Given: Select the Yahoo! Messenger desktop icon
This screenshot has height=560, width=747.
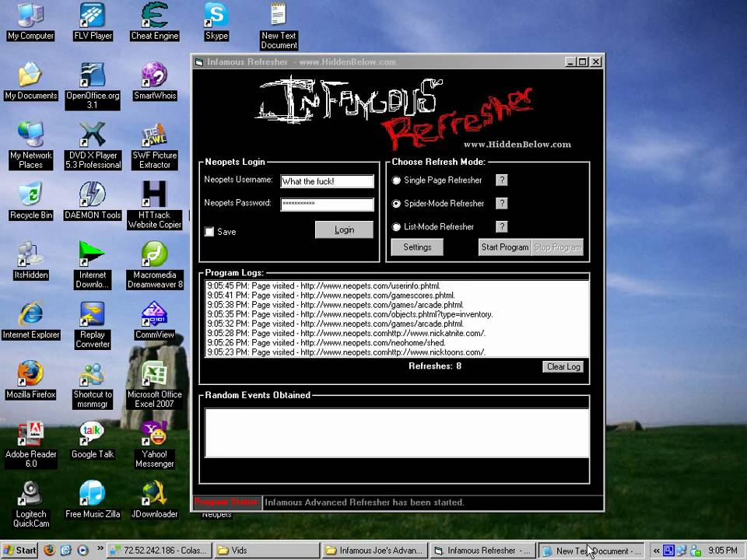Looking at the screenshot, I should pos(154,445).
